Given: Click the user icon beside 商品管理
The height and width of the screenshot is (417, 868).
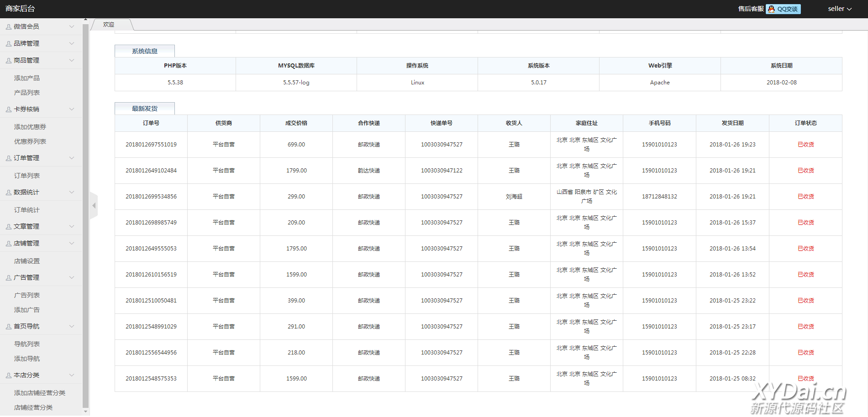Looking at the screenshot, I should click(x=9, y=61).
